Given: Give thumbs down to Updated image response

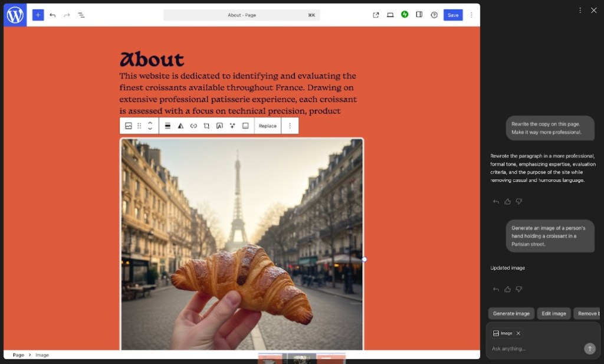Looking at the screenshot, I should click(519, 289).
